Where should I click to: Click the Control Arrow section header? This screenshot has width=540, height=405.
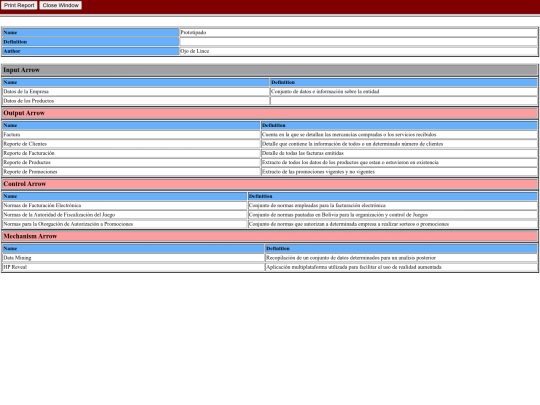[x=270, y=184]
